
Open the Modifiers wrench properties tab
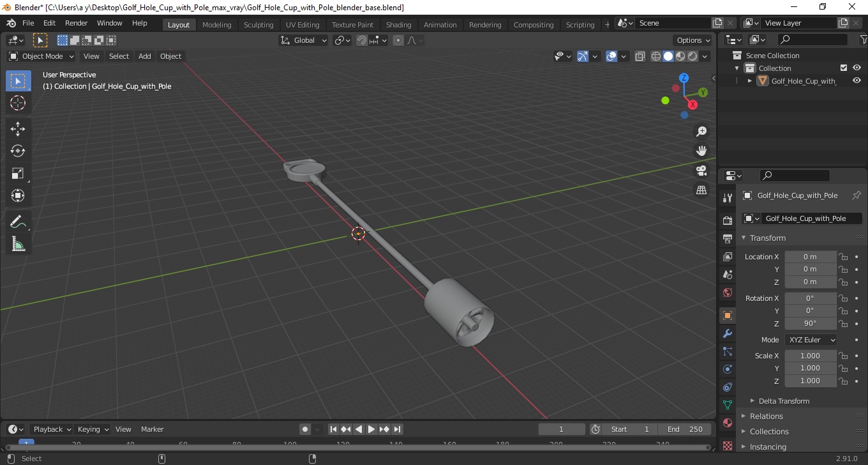click(x=727, y=333)
